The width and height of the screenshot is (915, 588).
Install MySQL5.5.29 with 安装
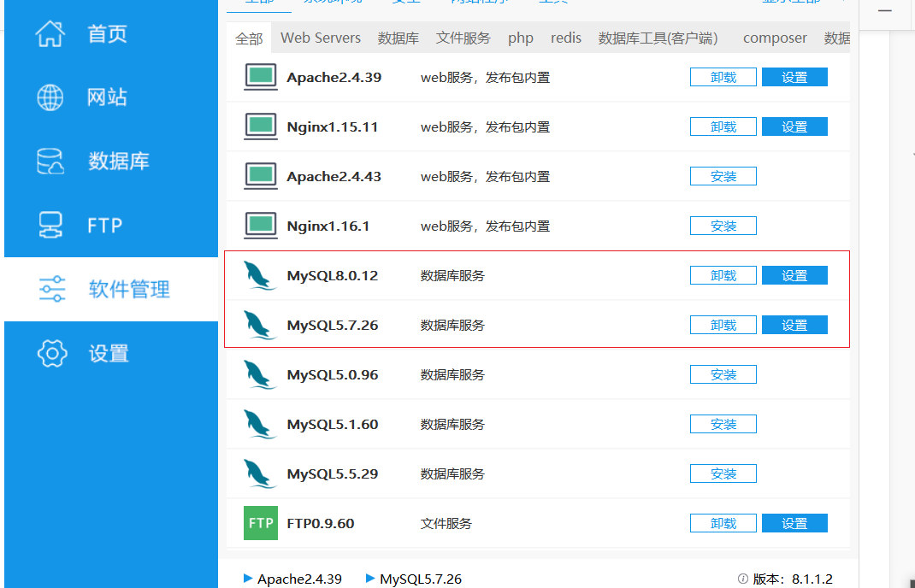723,473
